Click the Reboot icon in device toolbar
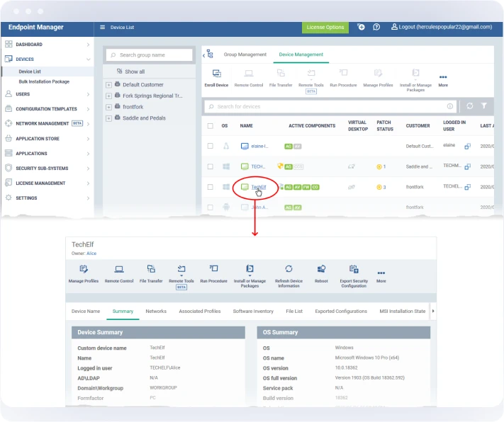This screenshot has width=504, height=422. 321,269
